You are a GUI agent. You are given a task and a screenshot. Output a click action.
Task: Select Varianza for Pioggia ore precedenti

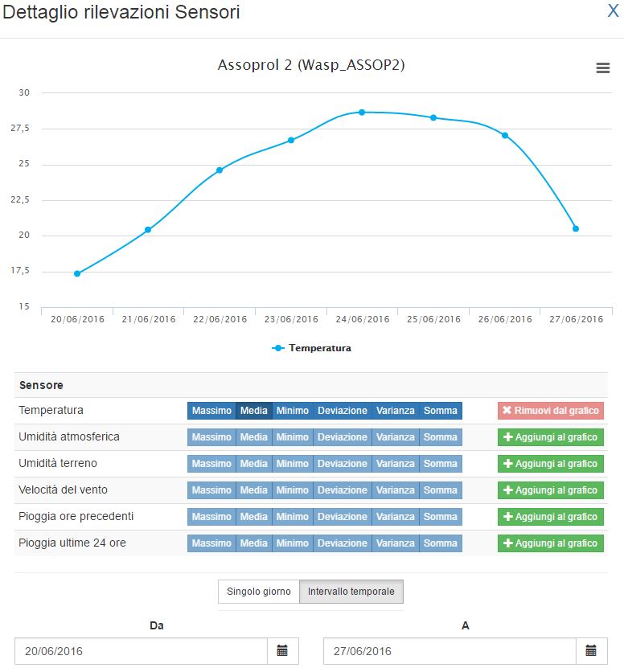click(396, 517)
